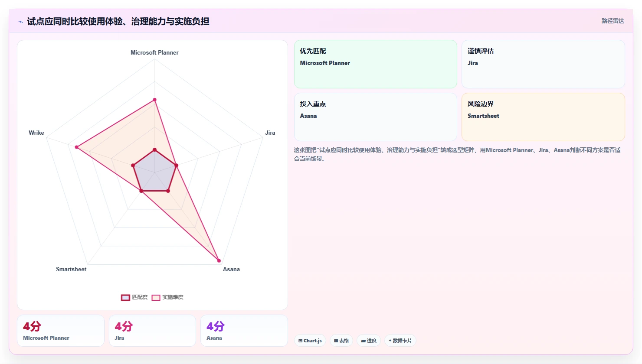
Task: Click the Smartsheet radar axis label
Action: coord(71,269)
